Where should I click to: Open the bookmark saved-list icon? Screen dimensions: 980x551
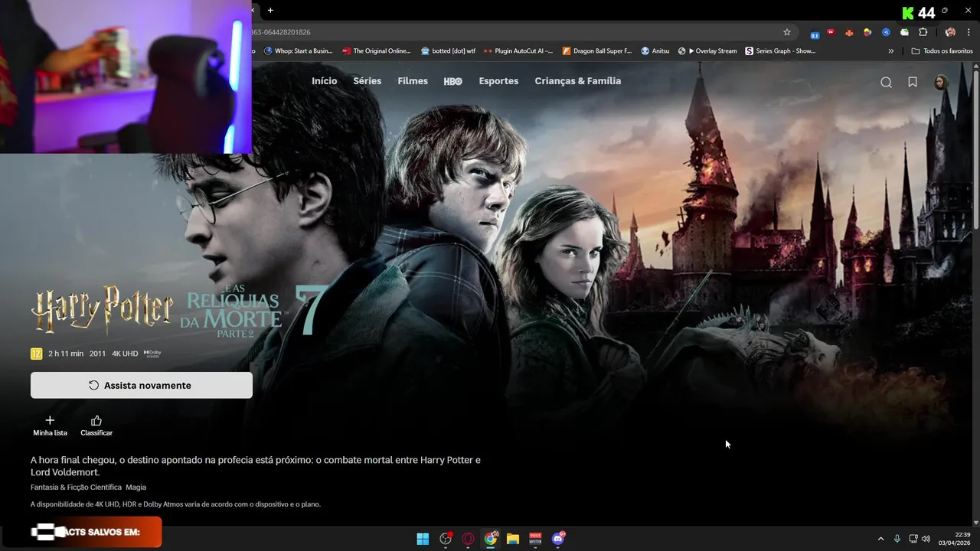click(x=913, y=82)
